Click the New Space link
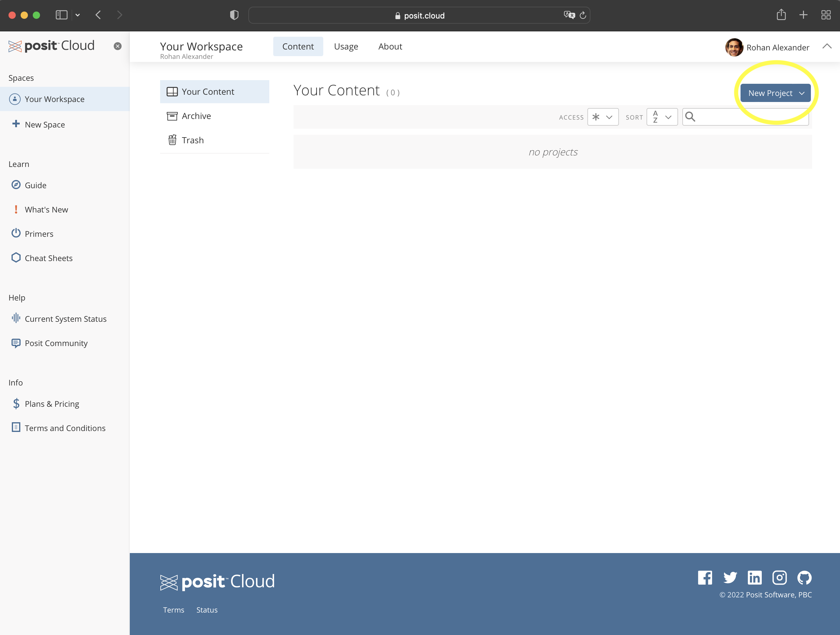 (45, 125)
